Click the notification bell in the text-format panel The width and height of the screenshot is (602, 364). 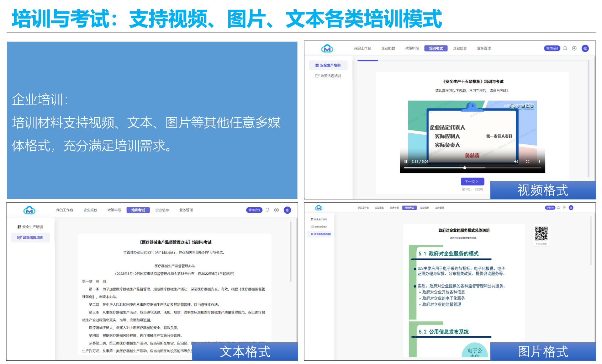coord(267,210)
